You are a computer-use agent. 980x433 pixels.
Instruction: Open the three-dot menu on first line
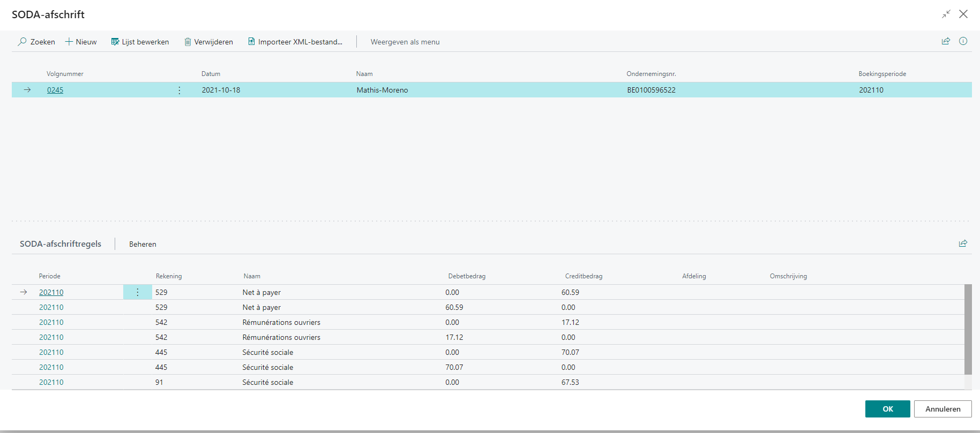tap(138, 292)
